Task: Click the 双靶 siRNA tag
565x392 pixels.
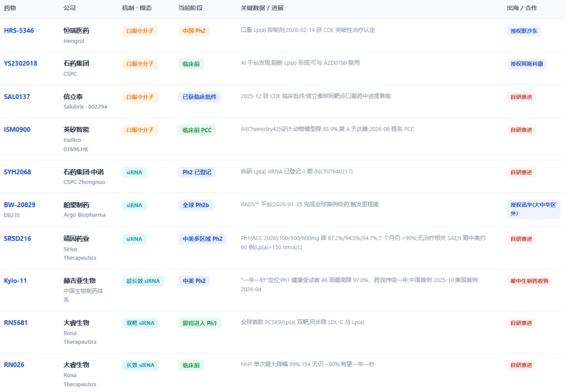Action: pos(140,323)
